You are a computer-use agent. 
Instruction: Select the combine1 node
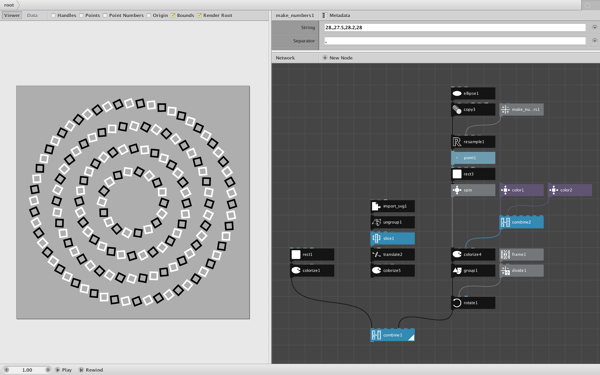tap(392, 335)
